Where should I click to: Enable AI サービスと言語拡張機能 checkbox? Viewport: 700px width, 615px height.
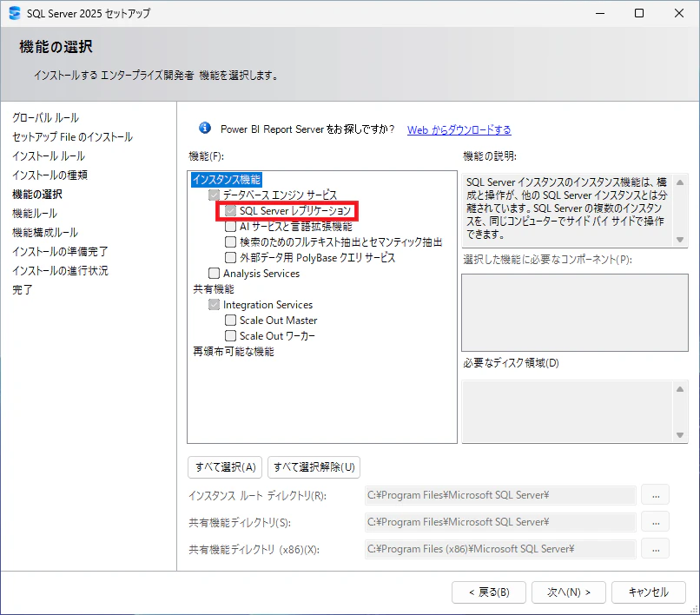(x=230, y=227)
